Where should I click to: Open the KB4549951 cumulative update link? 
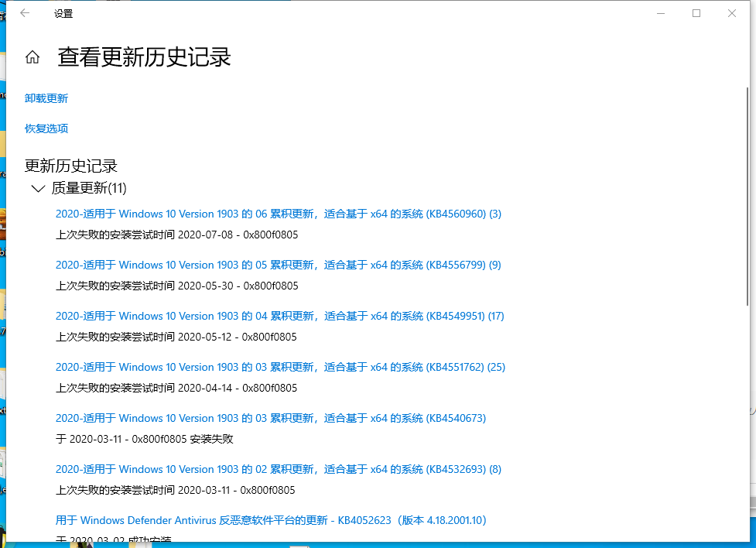point(279,316)
